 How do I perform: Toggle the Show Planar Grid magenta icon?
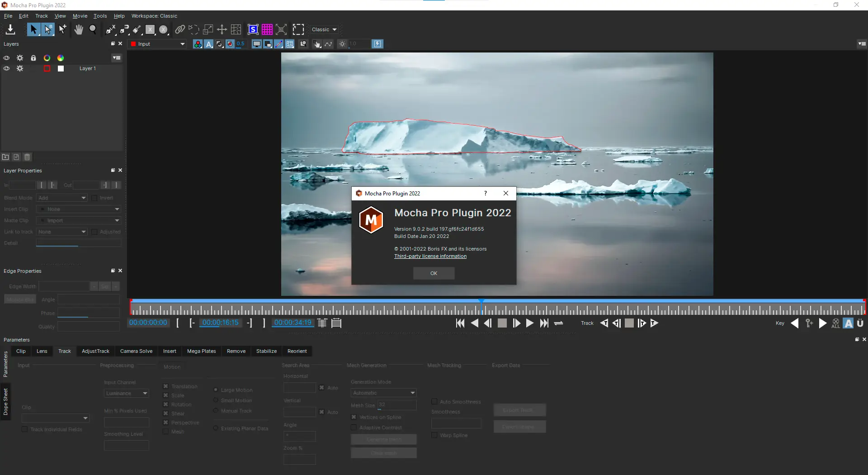tap(267, 29)
